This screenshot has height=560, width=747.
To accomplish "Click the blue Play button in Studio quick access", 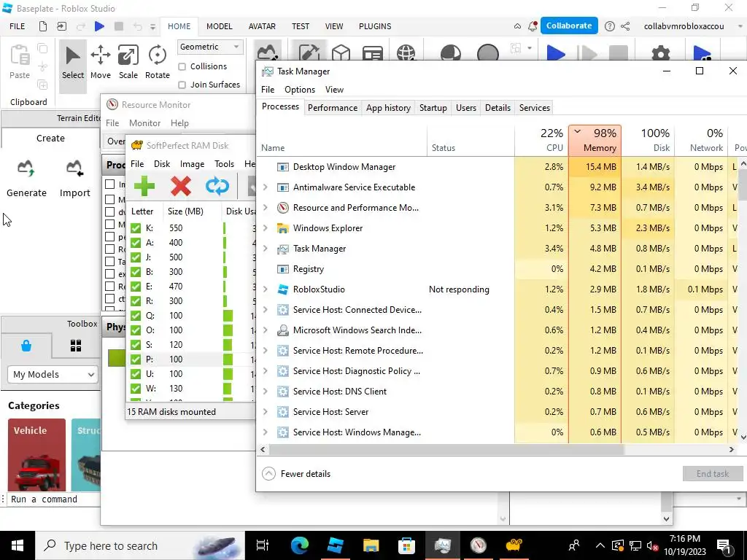I will coord(99,26).
